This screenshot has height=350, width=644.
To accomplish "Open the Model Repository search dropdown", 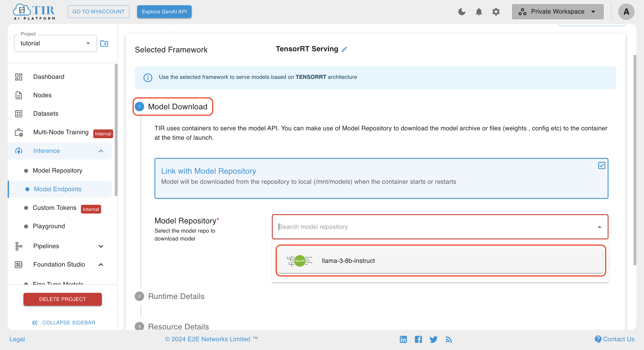I will pyautogui.click(x=440, y=226).
